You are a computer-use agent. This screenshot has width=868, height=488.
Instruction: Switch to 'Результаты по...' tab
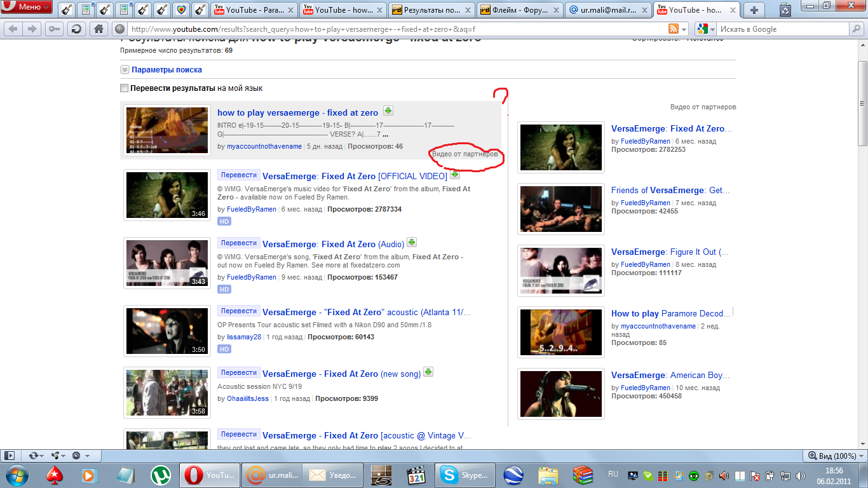[x=431, y=10]
